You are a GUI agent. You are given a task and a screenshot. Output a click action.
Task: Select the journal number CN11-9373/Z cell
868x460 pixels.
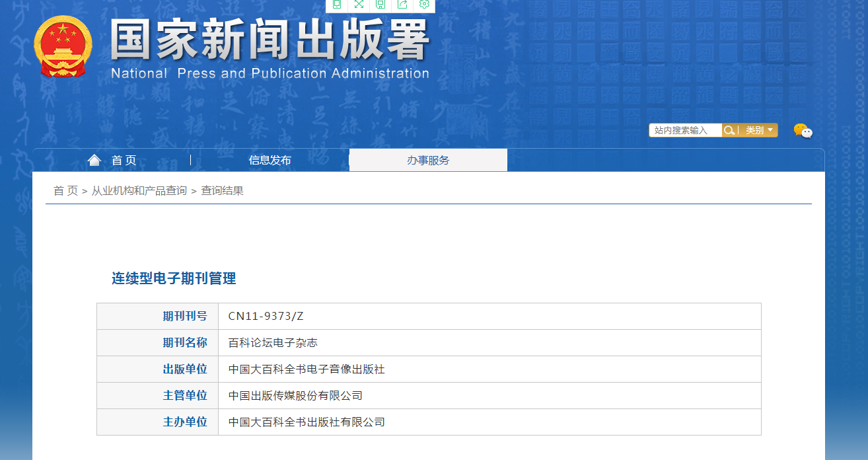(x=266, y=316)
